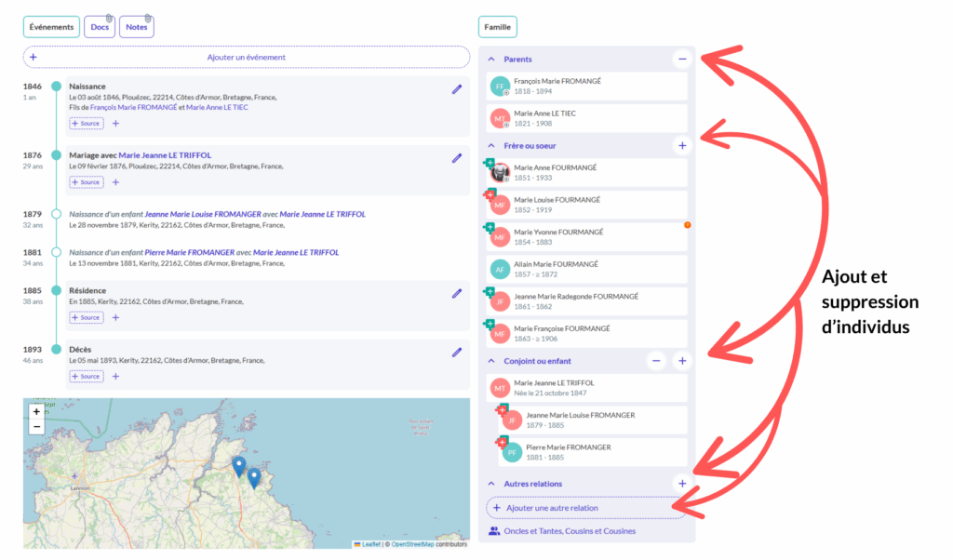Click the edit pencil for Naissance event
The width and height of the screenshot is (953, 560).
[456, 89]
